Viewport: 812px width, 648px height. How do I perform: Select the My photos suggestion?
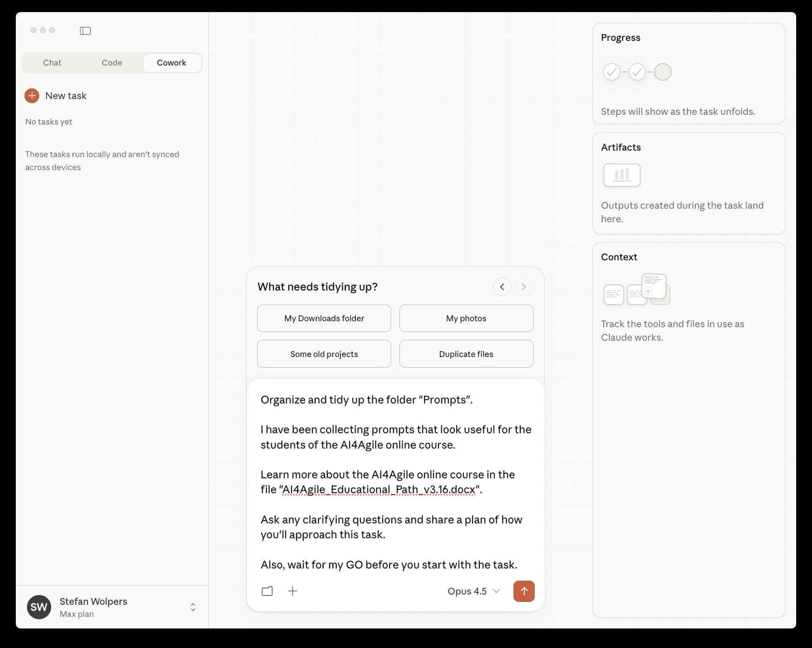[466, 318]
